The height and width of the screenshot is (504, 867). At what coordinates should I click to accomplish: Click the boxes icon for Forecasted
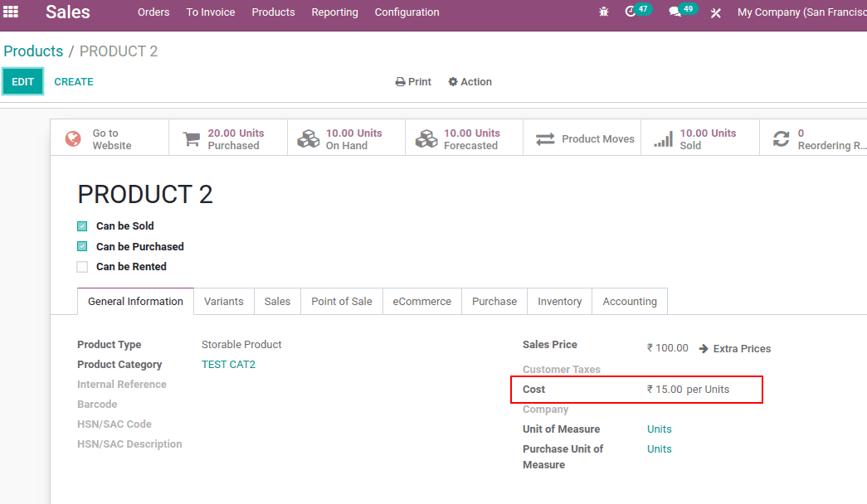pos(426,138)
